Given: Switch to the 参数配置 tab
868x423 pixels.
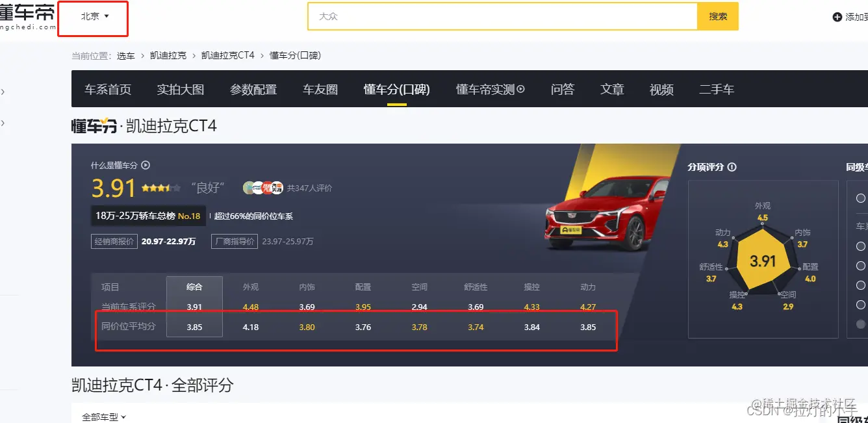Looking at the screenshot, I should [x=253, y=89].
